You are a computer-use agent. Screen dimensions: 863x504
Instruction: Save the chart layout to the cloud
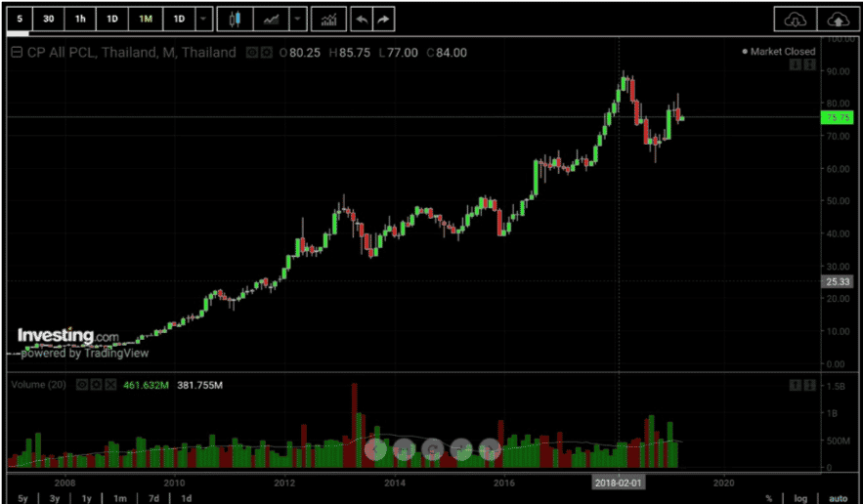click(838, 20)
